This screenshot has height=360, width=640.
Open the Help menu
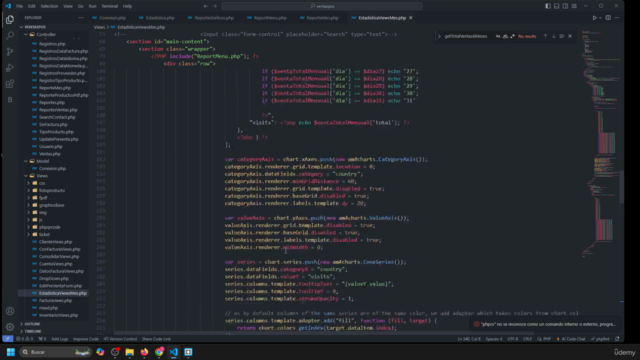click(x=127, y=6)
